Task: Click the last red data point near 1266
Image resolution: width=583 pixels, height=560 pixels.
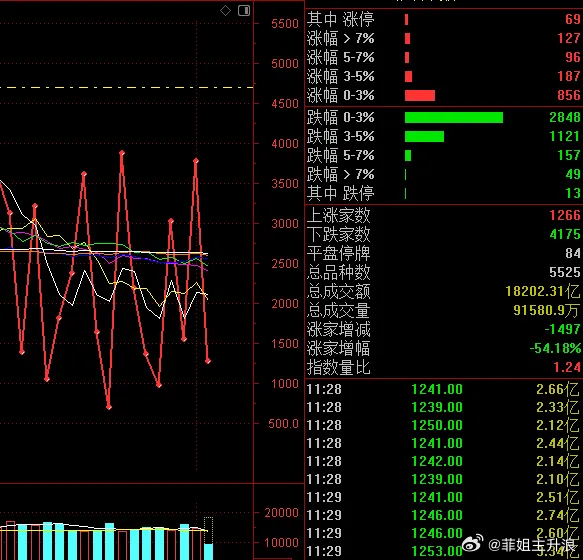Action: click(208, 361)
